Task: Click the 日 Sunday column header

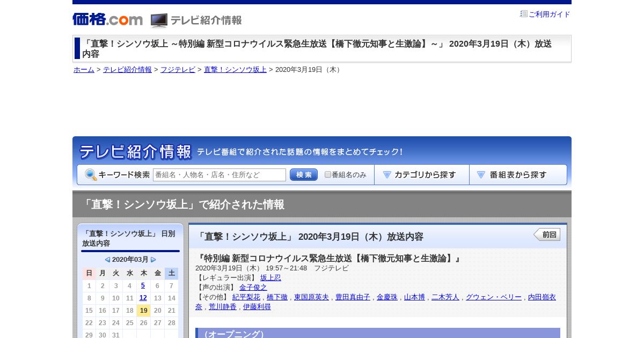Action: [x=89, y=273]
